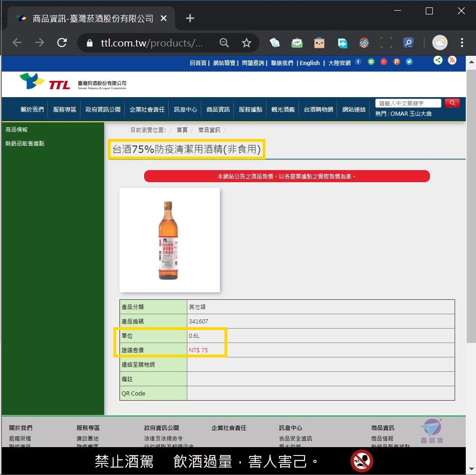The width and height of the screenshot is (476, 475).
Task: Share the page on Twitter
Action: click(409, 62)
